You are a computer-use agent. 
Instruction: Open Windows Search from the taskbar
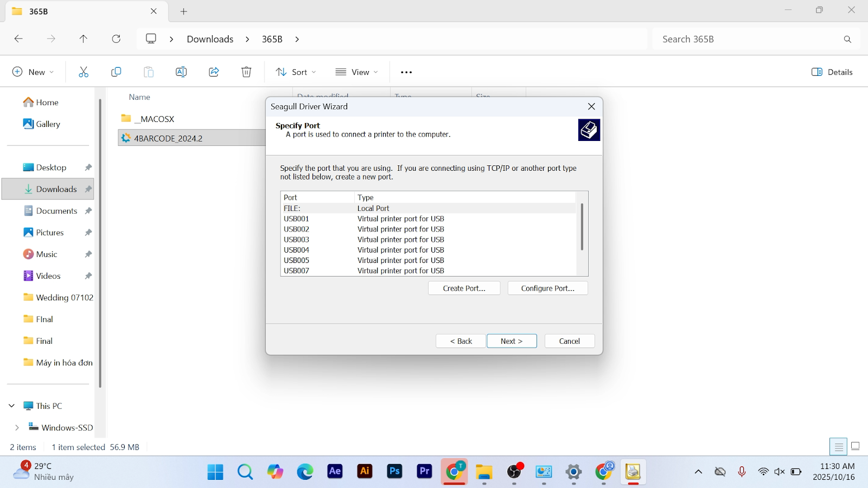(245, 472)
